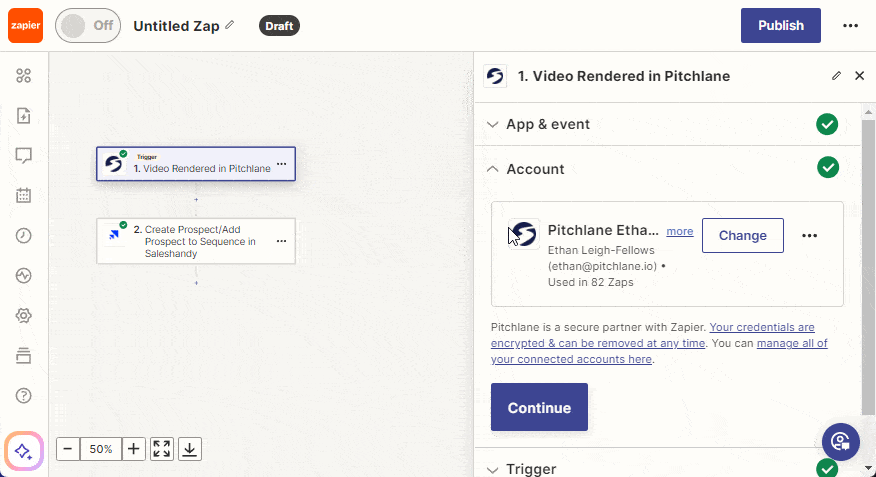Open the activity status sidebar icon
This screenshot has height=477, width=876.
click(x=23, y=275)
